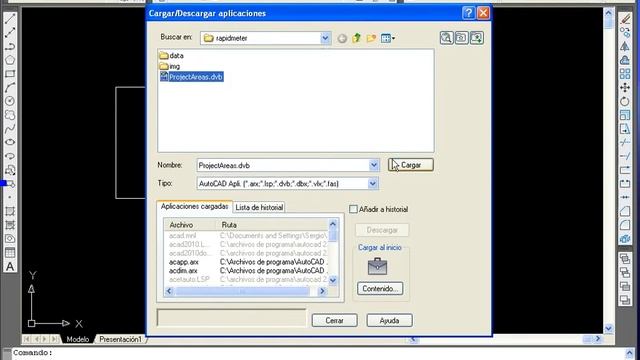640x360 pixels.
Task: Select the Line draw tool
Action: tap(10, 18)
